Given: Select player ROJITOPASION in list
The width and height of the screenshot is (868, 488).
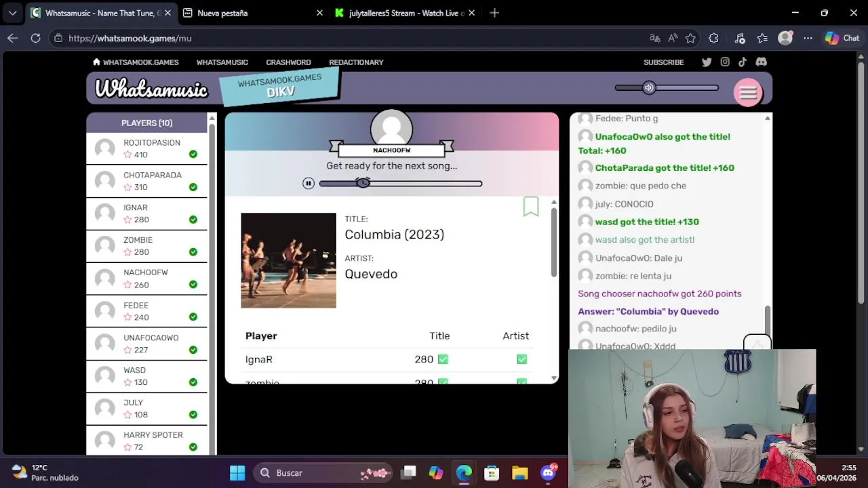Looking at the screenshot, I should pos(146,148).
